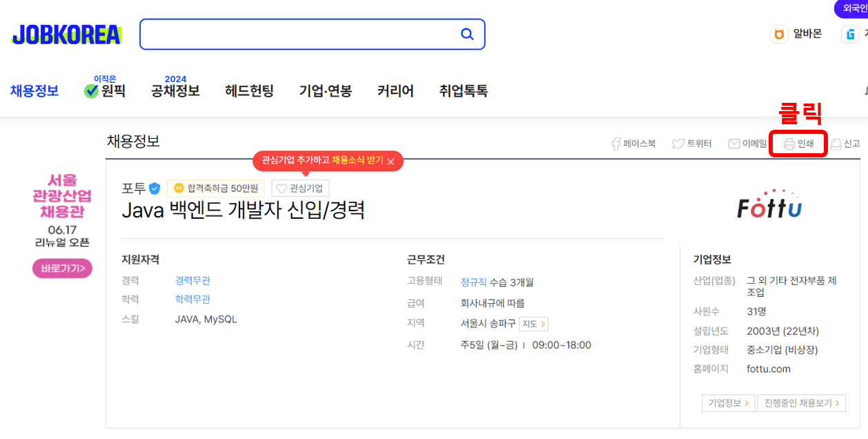Image resolution: width=868 pixels, height=439 pixels.
Task: Close the 채용소식 받기 tooltip
Action: [391, 161]
